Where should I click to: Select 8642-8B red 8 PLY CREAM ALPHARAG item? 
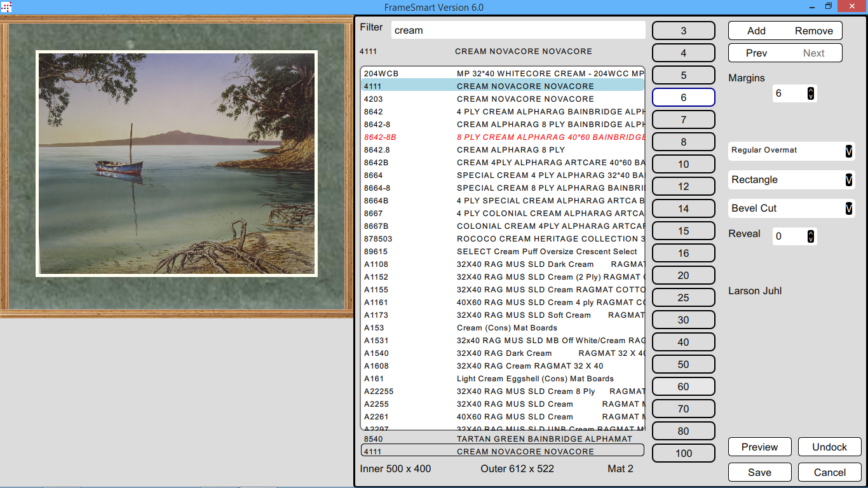click(x=502, y=137)
